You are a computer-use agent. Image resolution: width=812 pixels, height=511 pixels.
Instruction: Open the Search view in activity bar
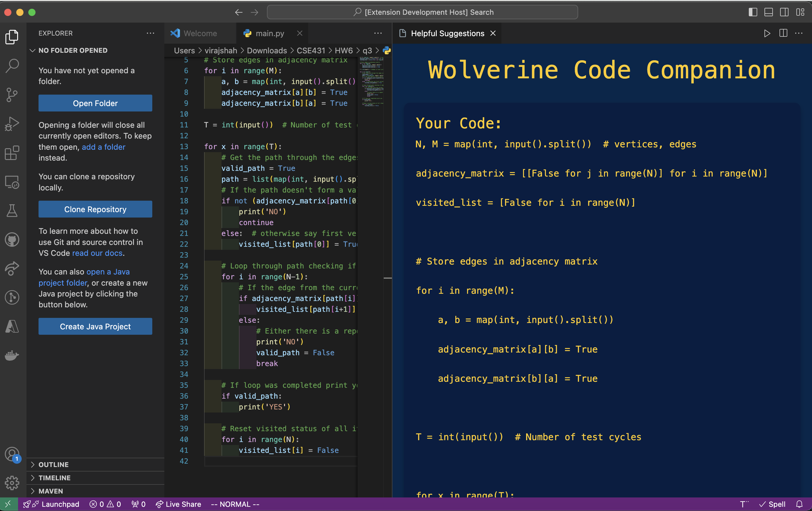(12, 66)
